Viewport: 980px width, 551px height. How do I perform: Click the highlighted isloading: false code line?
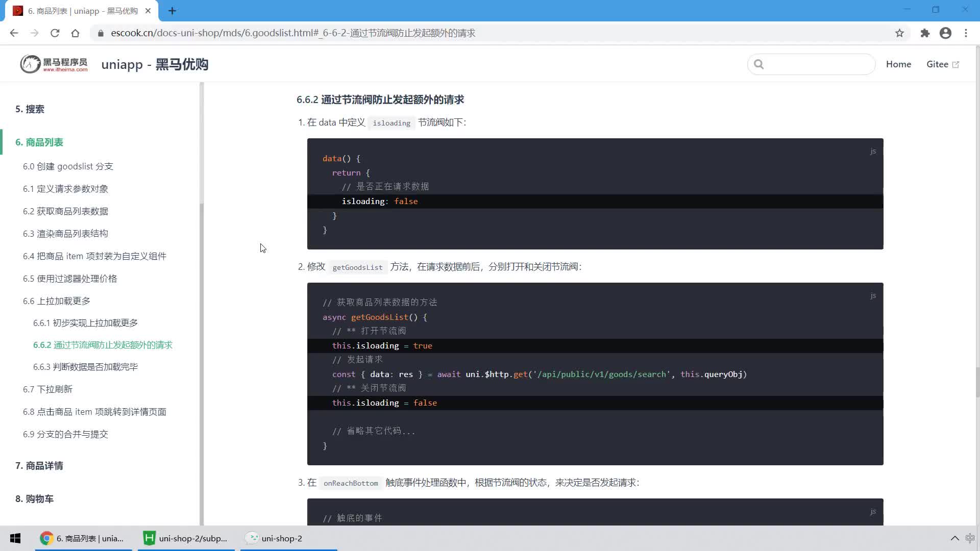[595, 202]
